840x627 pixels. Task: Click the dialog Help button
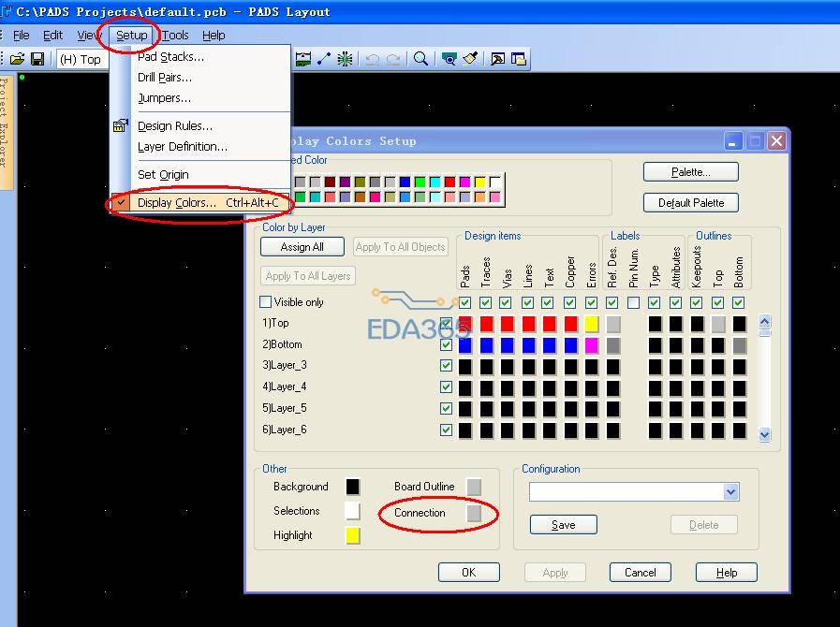[727, 573]
